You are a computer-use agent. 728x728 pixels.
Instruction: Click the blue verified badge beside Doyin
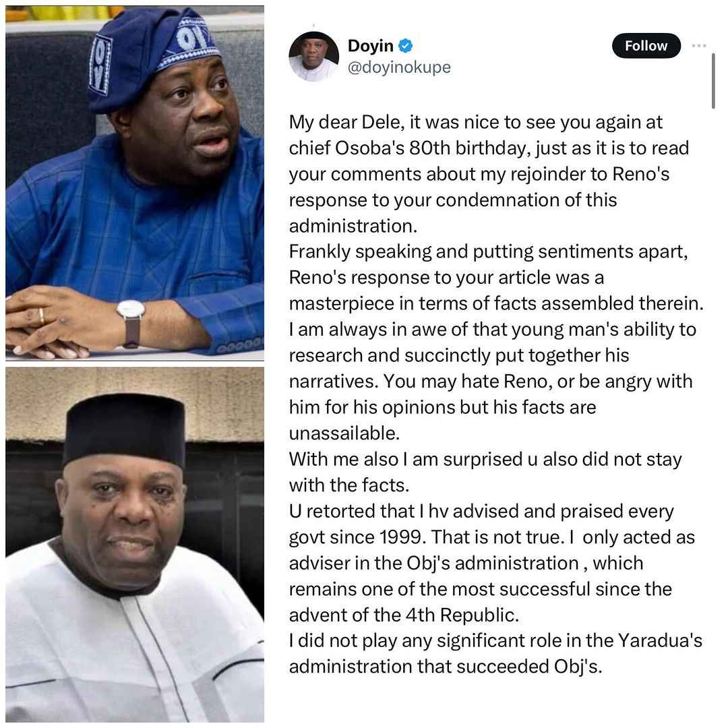405,46
